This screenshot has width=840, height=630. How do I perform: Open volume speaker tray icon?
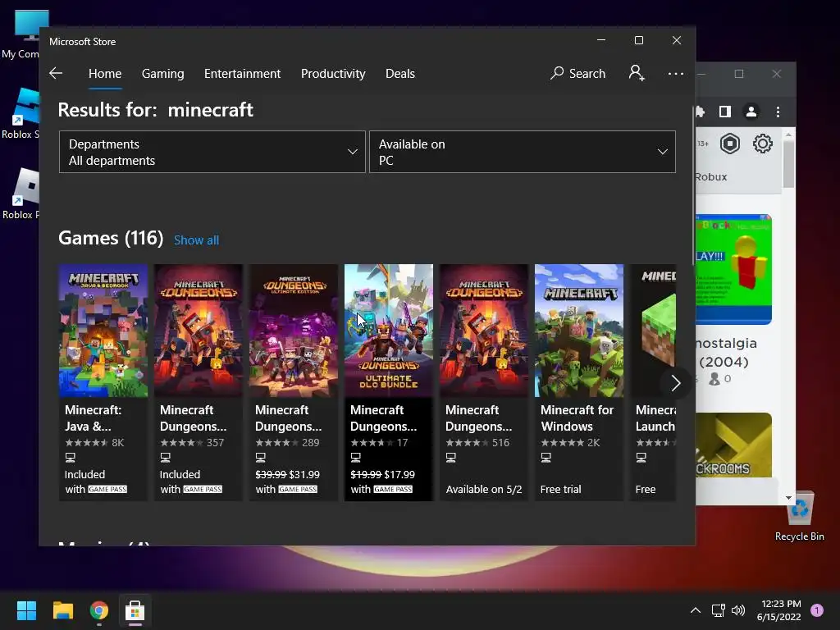click(x=738, y=610)
